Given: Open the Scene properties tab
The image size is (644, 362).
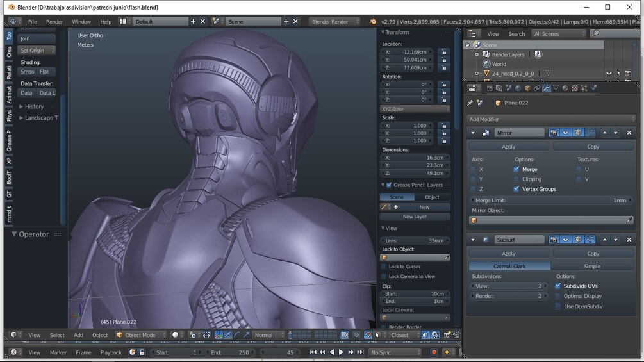Looking at the screenshot, I should coord(508,88).
